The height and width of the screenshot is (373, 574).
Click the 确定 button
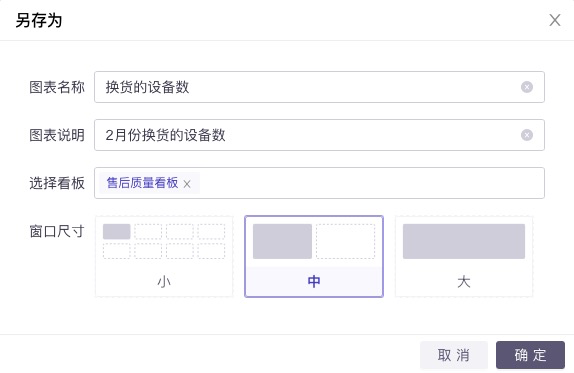tap(530, 355)
